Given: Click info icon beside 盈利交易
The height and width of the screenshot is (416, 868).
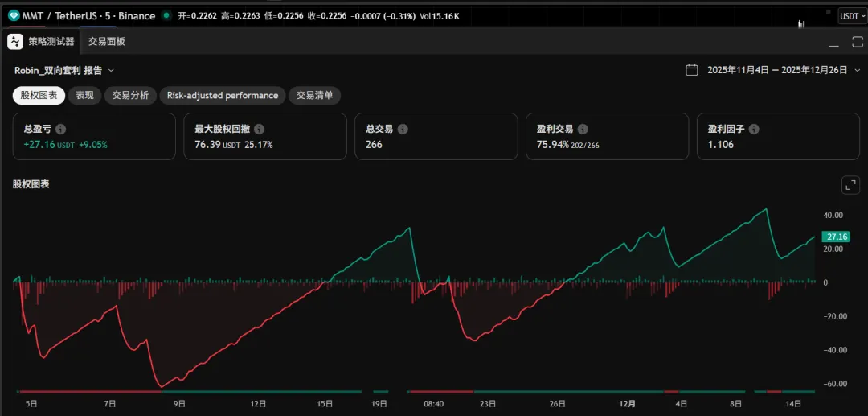Looking at the screenshot, I should [x=583, y=129].
